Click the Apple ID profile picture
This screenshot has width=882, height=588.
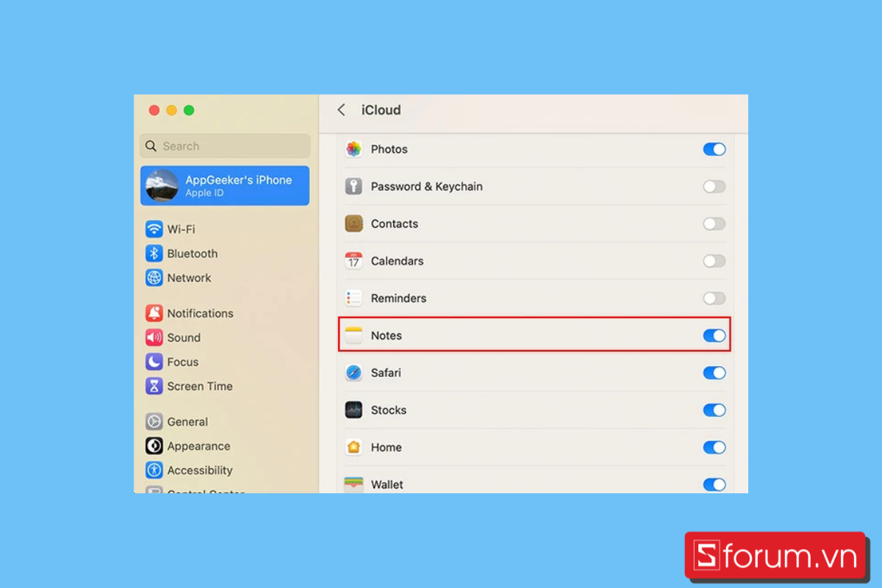tap(162, 185)
